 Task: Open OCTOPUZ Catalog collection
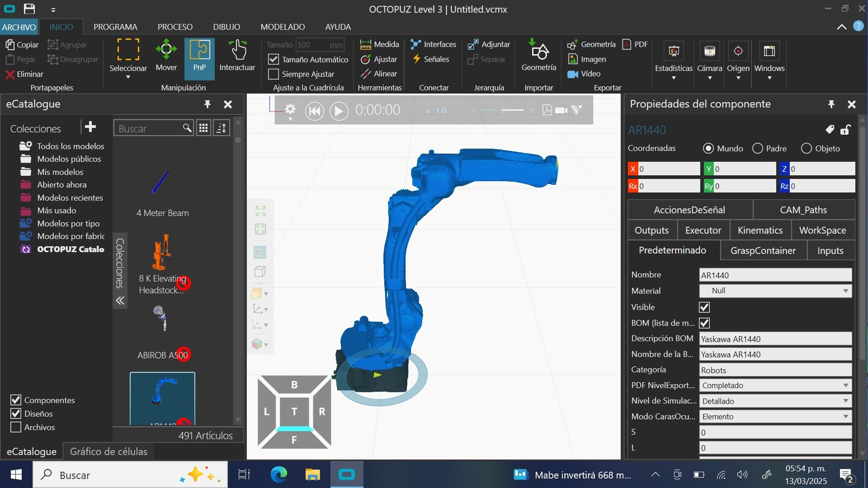[71, 249]
